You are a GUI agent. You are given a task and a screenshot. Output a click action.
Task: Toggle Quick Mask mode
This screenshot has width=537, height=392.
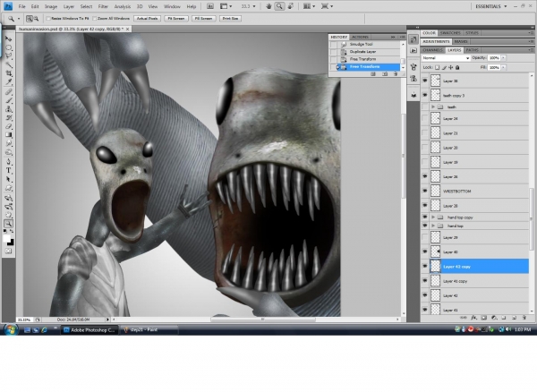click(x=9, y=251)
